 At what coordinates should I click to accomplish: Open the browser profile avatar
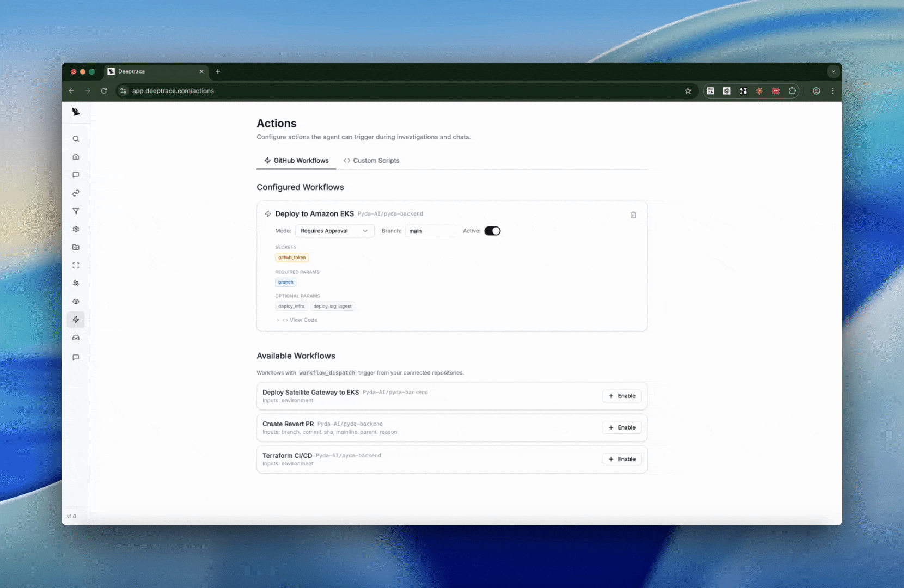(816, 91)
